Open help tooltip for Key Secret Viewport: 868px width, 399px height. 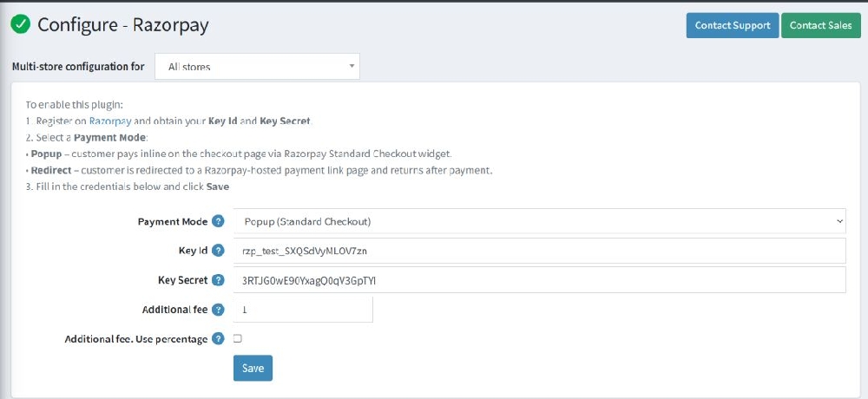point(219,280)
